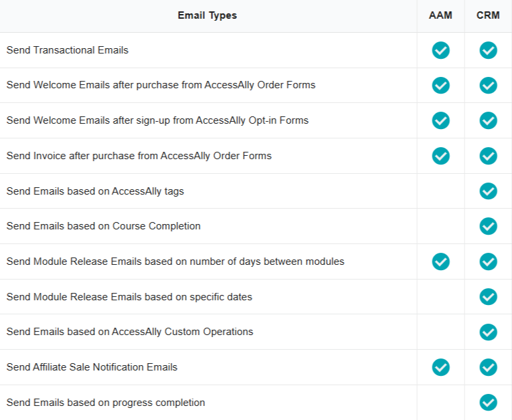Click Send Affiliate Sale Notification Emails text
Image resolution: width=512 pixels, height=420 pixels.
[x=92, y=367]
